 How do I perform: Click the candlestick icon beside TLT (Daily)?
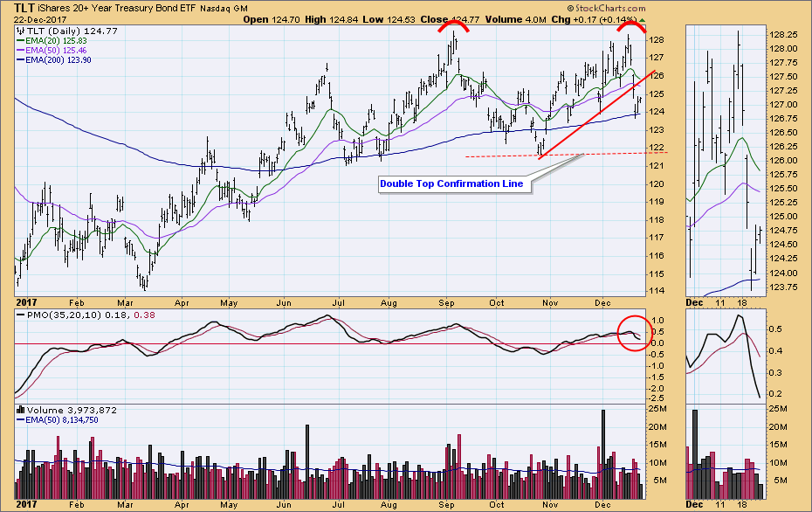point(21,31)
